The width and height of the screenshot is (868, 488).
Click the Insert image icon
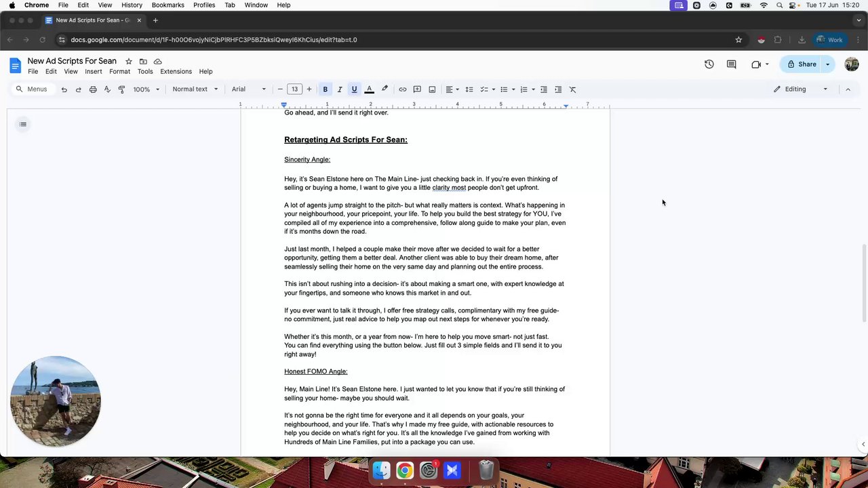point(432,89)
